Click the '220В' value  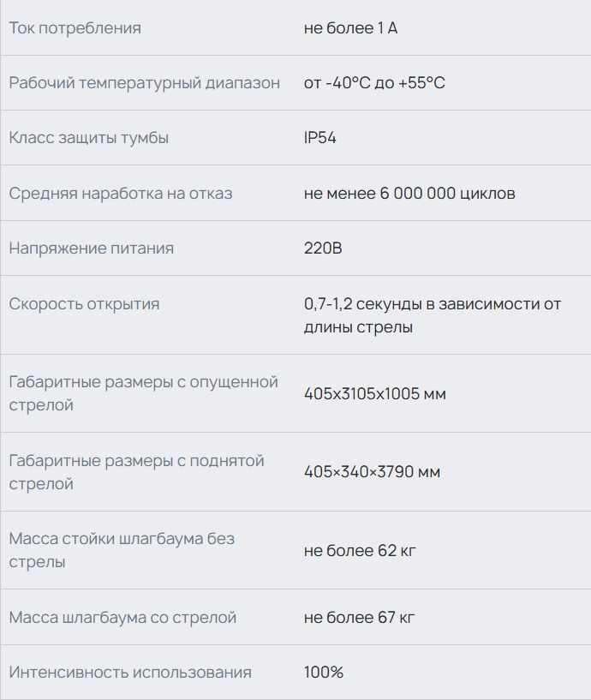click(x=323, y=248)
